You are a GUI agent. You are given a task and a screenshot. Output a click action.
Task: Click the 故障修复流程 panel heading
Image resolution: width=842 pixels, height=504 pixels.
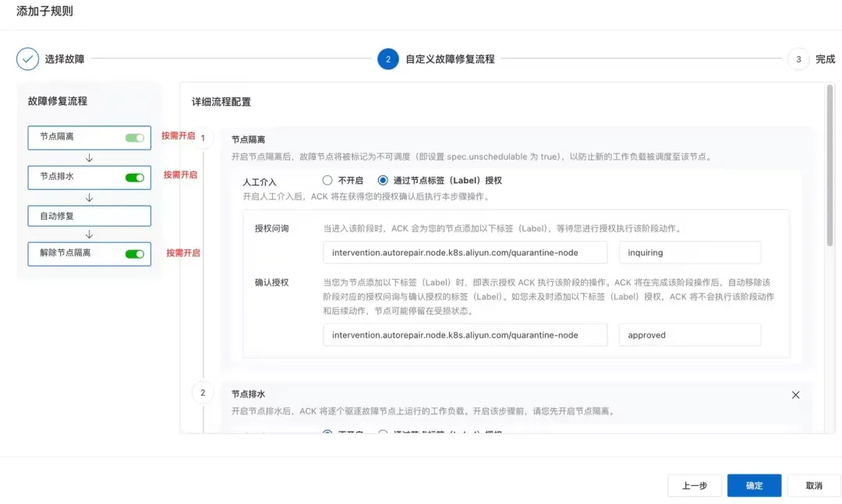click(58, 101)
